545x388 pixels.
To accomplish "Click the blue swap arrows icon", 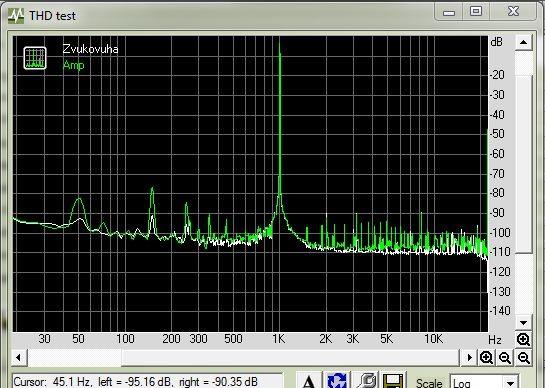I will click(336, 381).
